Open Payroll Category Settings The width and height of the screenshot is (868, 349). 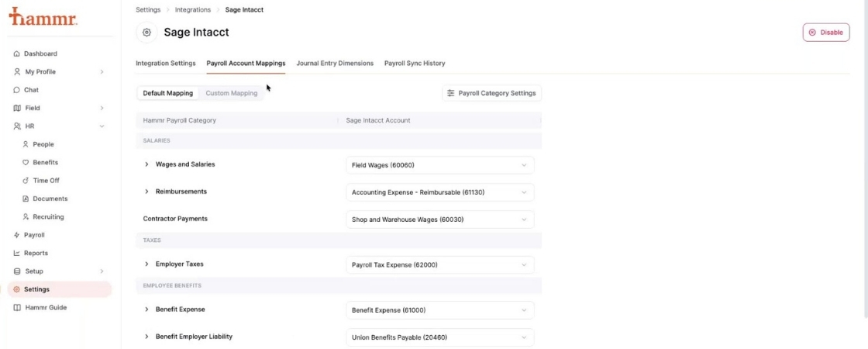491,93
